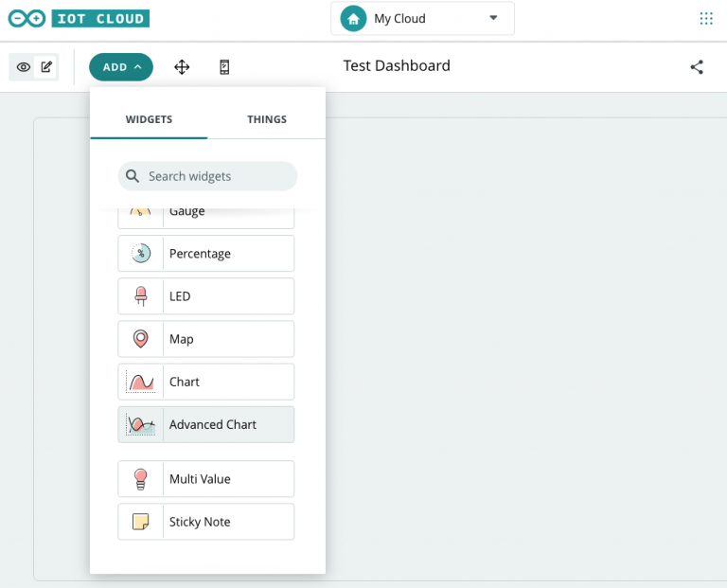Screen dimensions: 727x588
Task: Add an Advanced Chart widget
Action: [205, 424]
